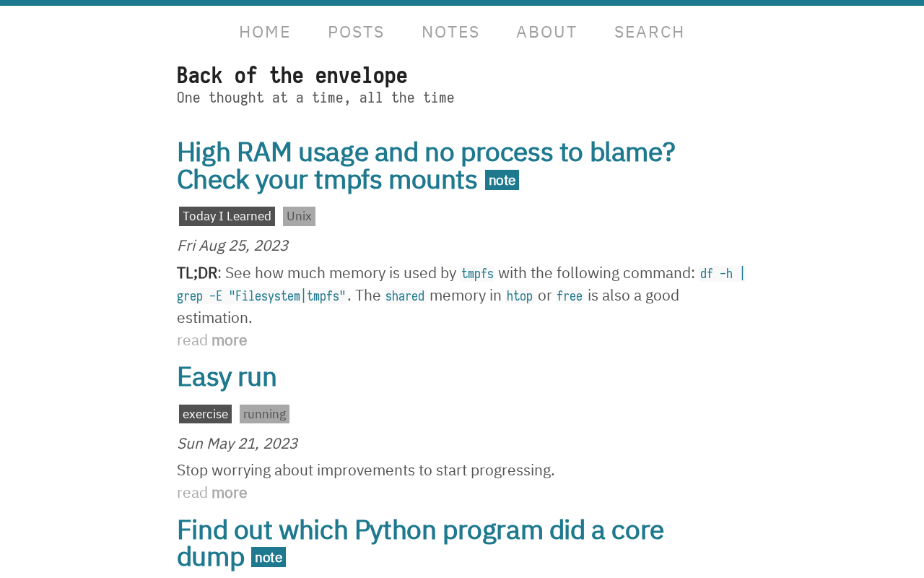924x578 pixels.
Task: Click the 'htop' inline code word
Action: (x=520, y=296)
